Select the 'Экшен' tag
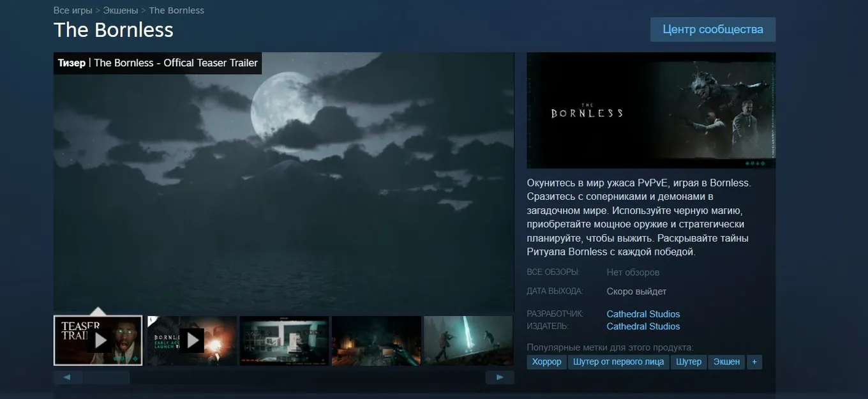This screenshot has height=399, width=868. [x=726, y=362]
